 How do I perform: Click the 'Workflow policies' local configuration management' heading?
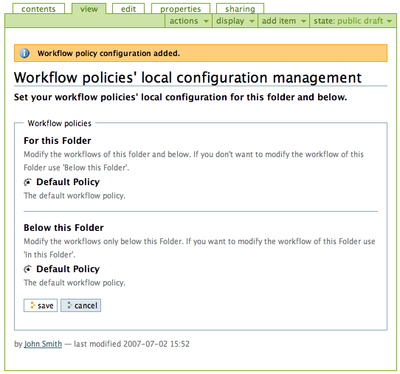[188, 78]
